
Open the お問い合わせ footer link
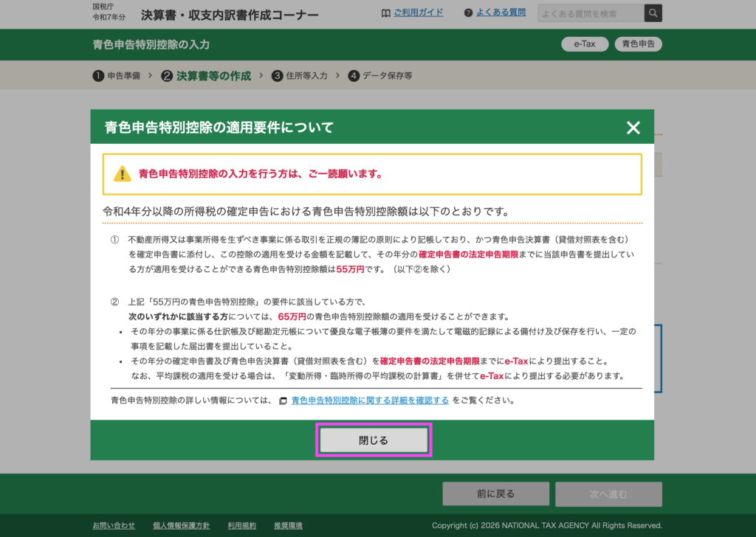(x=114, y=525)
